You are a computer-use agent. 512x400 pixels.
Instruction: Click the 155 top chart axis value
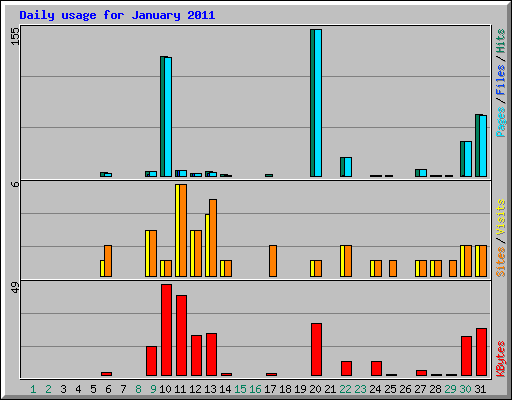(x=15, y=36)
